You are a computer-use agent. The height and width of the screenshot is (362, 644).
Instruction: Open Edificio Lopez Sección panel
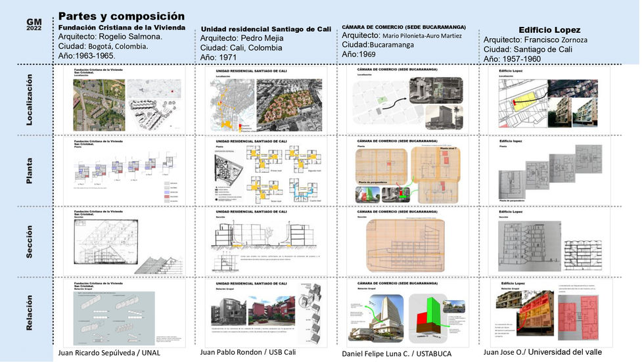[549, 242]
